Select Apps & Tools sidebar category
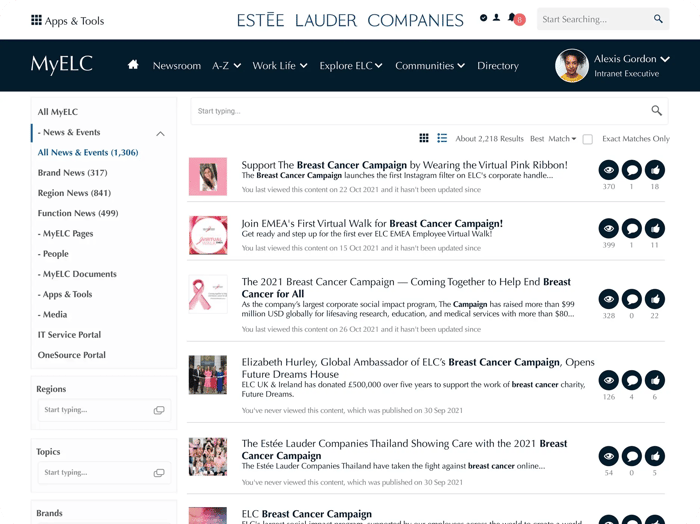The width and height of the screenshot is (700, 524). (65, 294)
